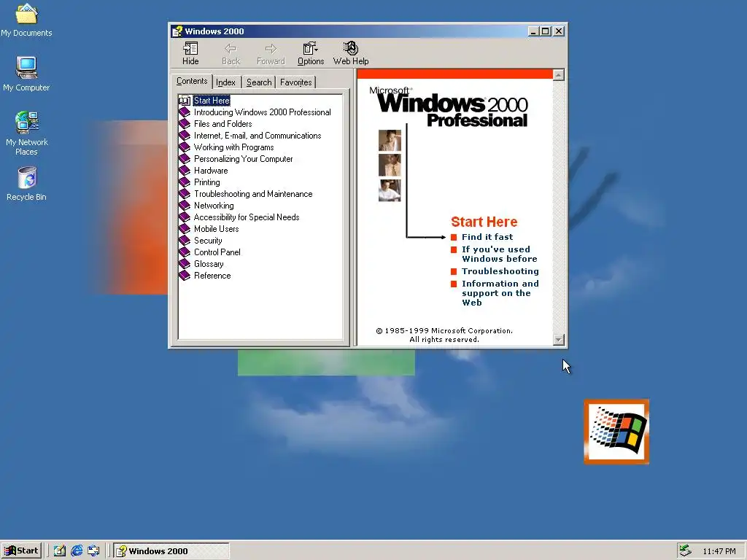
Task: Click the system tray network icon
Action: [685, 551]
